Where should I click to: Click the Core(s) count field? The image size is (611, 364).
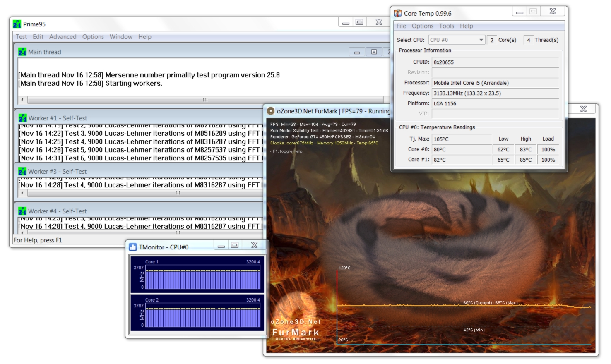[491, 40]
